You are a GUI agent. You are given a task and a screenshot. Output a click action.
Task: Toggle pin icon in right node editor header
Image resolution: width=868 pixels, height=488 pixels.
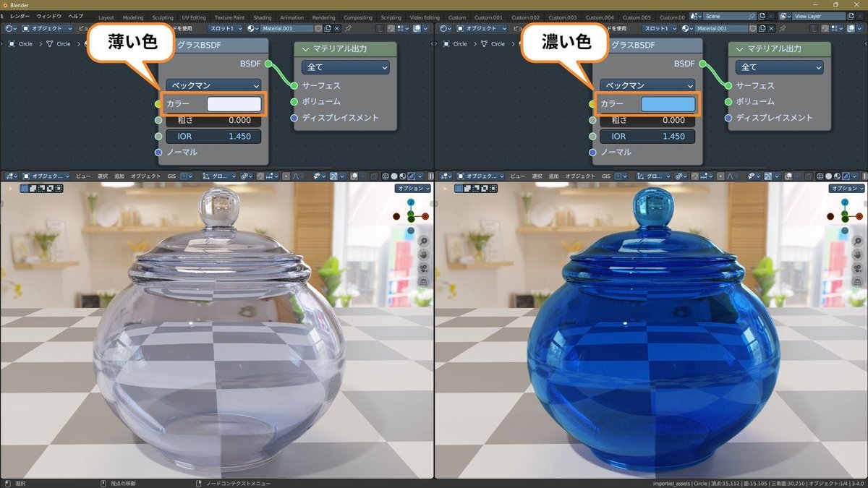pos(782,28)
